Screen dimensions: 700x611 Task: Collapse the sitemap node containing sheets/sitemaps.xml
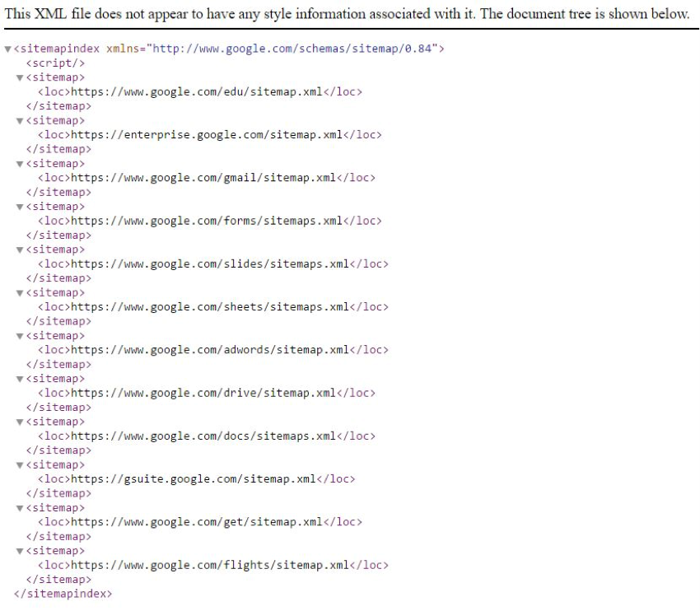click(x=20, y=293)
